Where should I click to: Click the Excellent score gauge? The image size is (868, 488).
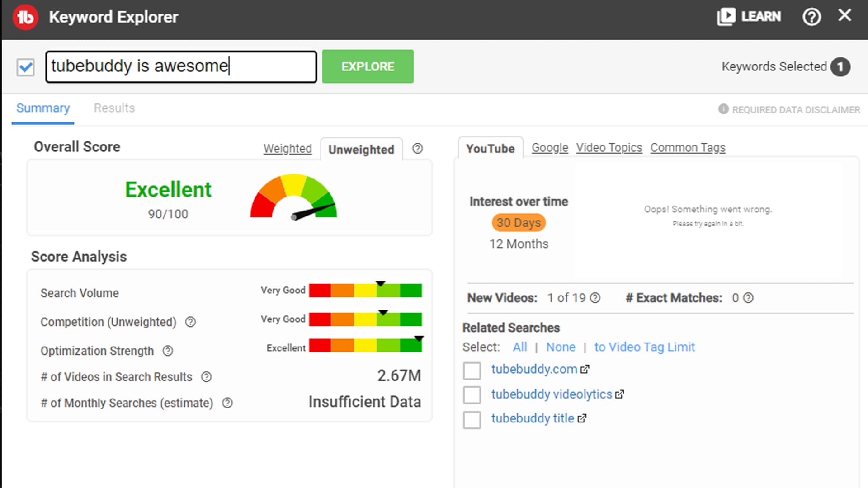pyautogui.click(x=294, y=197)
